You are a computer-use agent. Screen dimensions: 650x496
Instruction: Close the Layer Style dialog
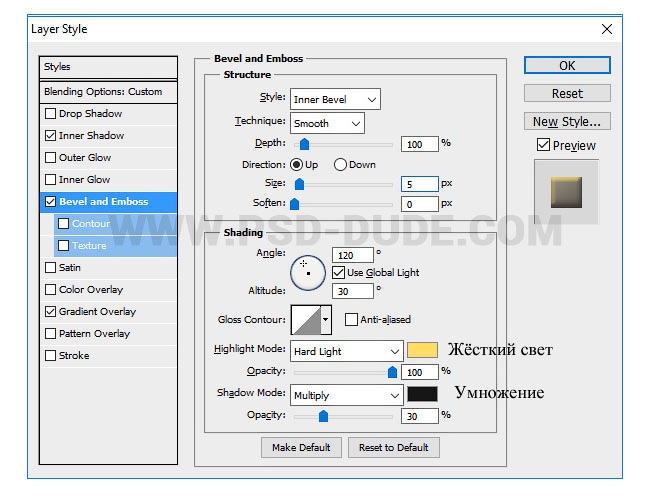pos(606,29)
